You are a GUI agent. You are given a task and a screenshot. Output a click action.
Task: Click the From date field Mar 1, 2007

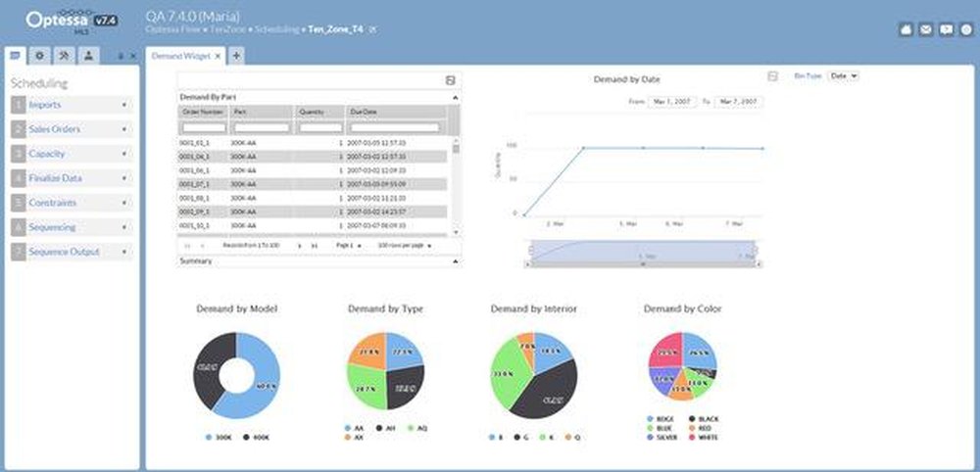[x=672, y=102]
